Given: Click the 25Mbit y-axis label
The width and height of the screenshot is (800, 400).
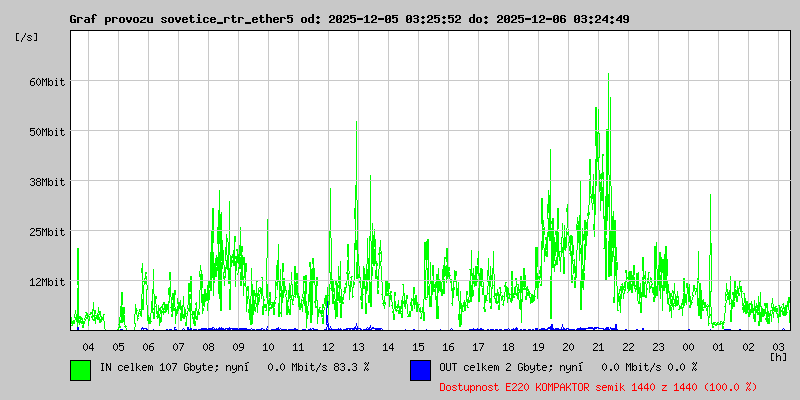Looking at the screenshot, I should pyautogui.click(x=46, y=231).
